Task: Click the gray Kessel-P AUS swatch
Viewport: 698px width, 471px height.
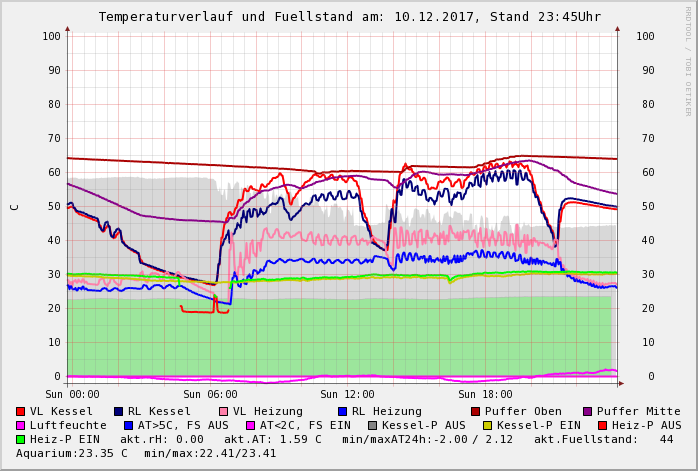Action: 387,425
